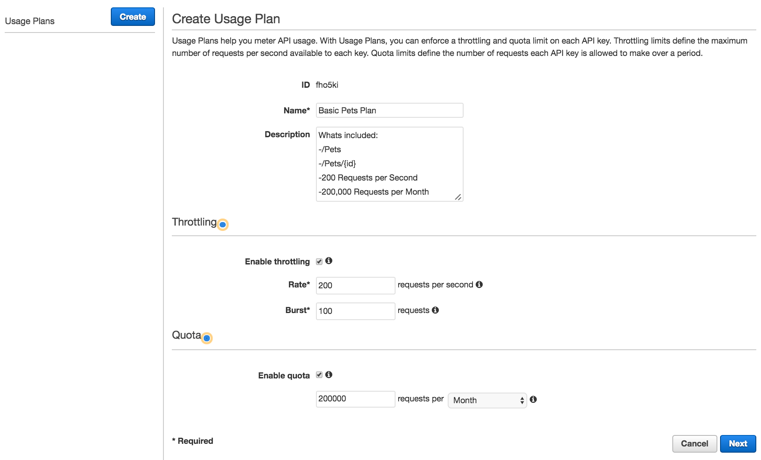
Task: Click into the Description text area
Action: pyautogui.click(x=390, y=164)
